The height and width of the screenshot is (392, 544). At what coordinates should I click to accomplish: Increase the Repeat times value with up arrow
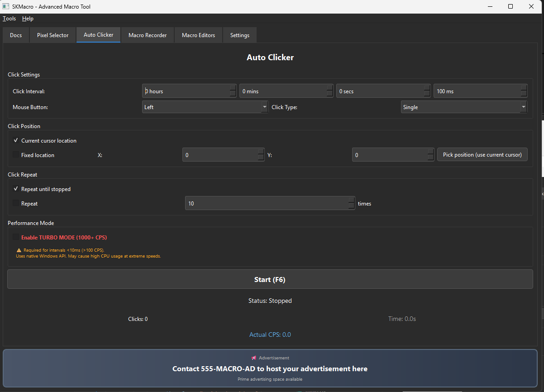[x=352, y=200]
